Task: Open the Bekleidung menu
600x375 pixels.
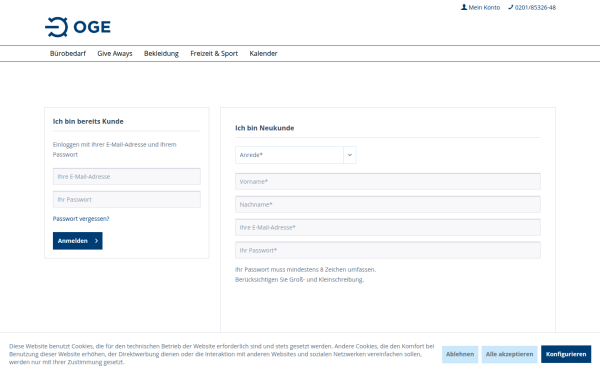Action: [x=161, y=54]
